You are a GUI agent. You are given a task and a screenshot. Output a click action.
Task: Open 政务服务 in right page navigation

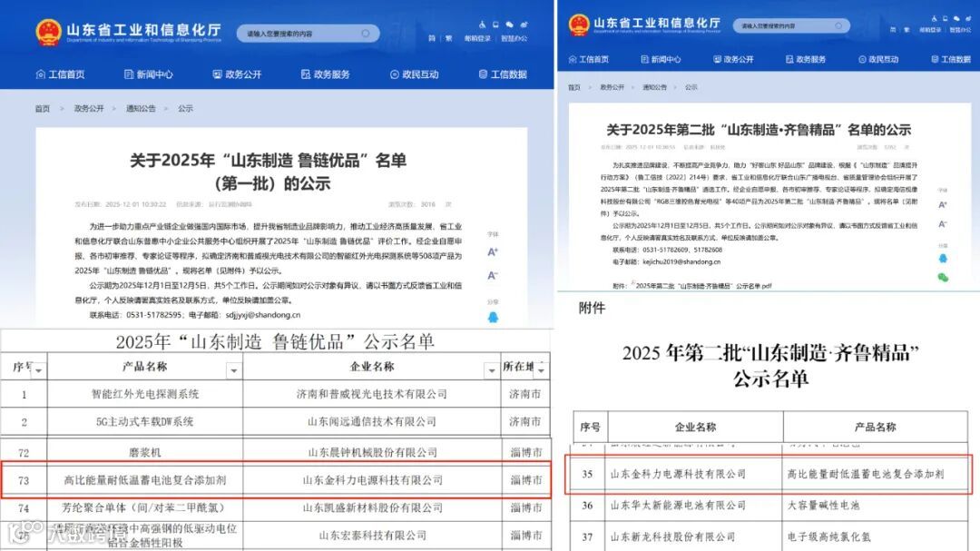tap(806, 59)
